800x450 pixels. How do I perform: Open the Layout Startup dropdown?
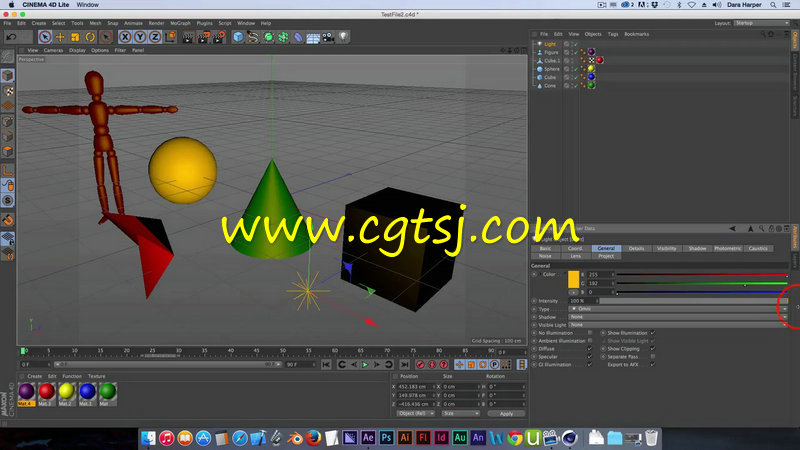click(761, 23)
